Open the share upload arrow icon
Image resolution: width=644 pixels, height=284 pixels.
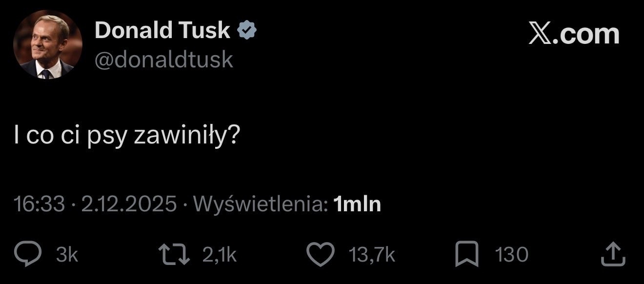614,255
